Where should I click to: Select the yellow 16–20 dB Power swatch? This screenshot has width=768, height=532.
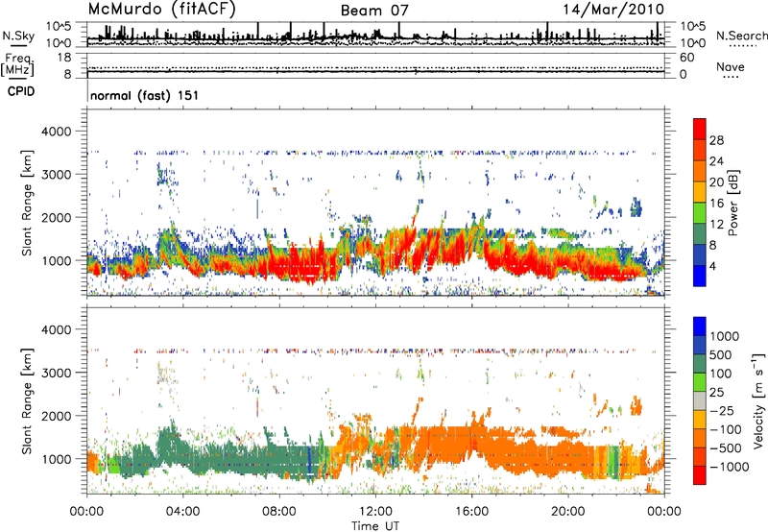[700, 192]
